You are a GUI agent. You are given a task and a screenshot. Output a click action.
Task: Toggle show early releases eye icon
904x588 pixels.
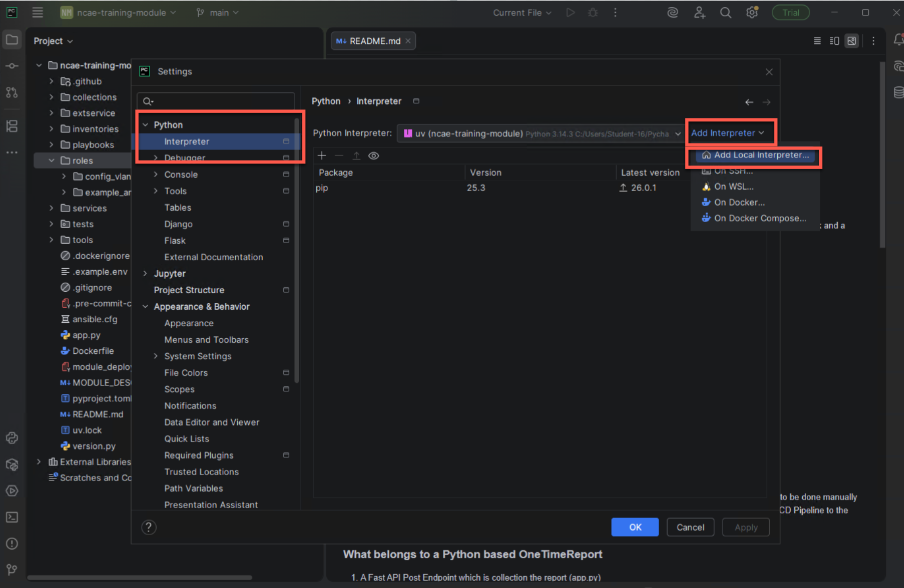click(x=374, y=156)
